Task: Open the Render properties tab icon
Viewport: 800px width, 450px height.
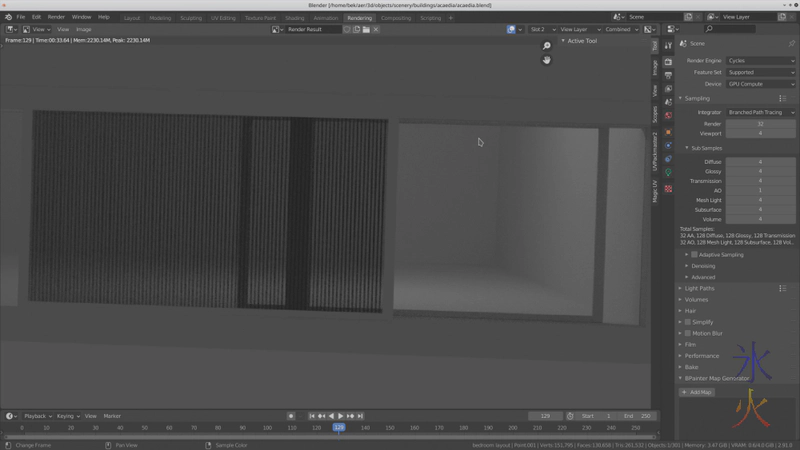Action: click(668, 62)
